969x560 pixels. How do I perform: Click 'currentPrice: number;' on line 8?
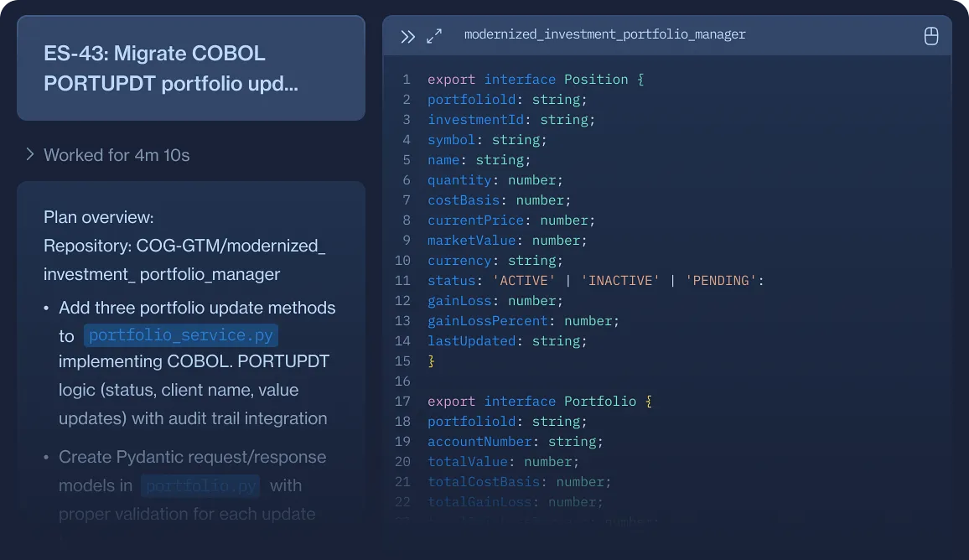pos(511,220)
